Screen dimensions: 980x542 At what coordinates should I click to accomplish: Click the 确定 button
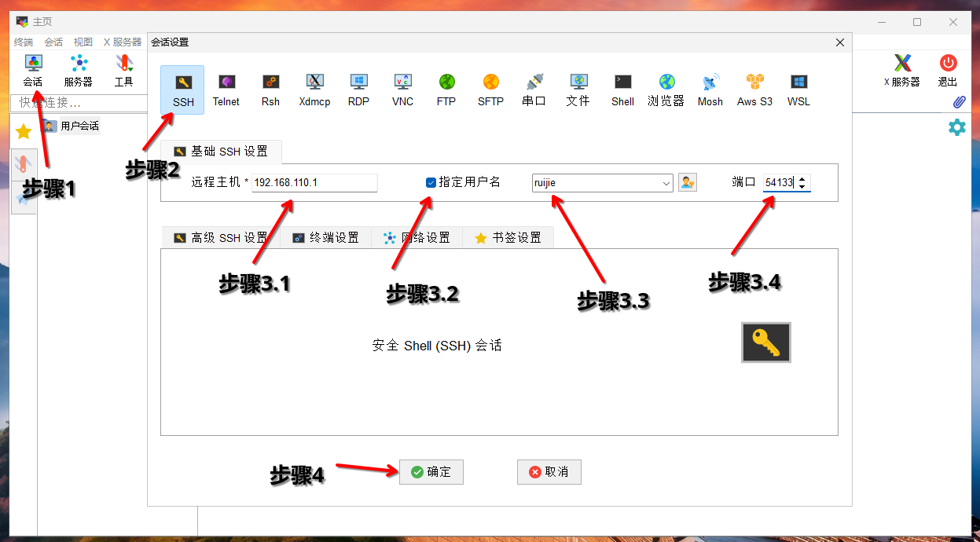(431, 471)
